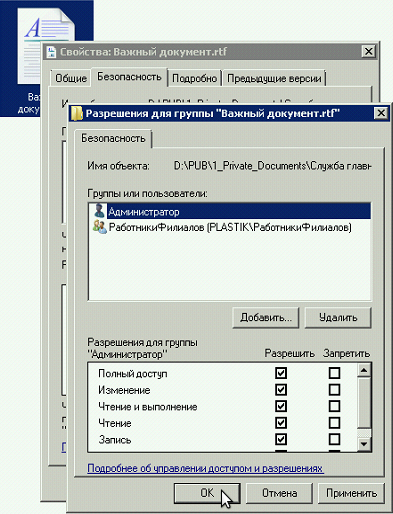
Task: Toggle allow Чтение и выполнение checkbox
Action: coord(281,406)
